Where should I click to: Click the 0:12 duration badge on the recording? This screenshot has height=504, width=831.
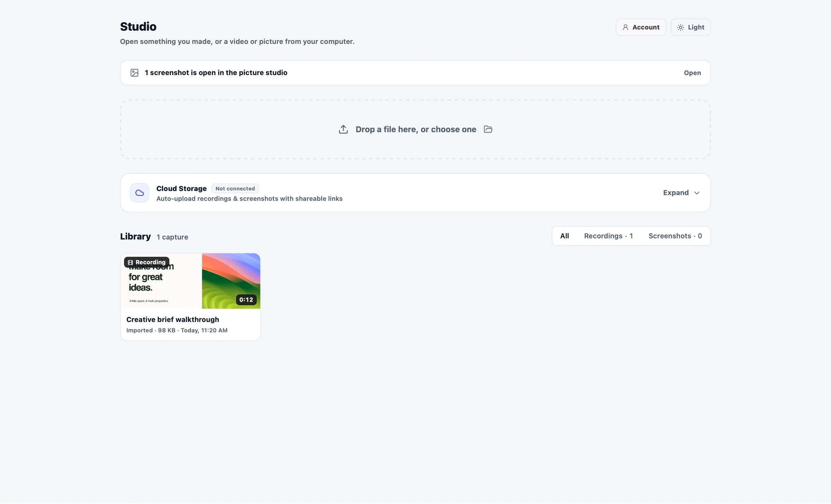tap(246, 300)
